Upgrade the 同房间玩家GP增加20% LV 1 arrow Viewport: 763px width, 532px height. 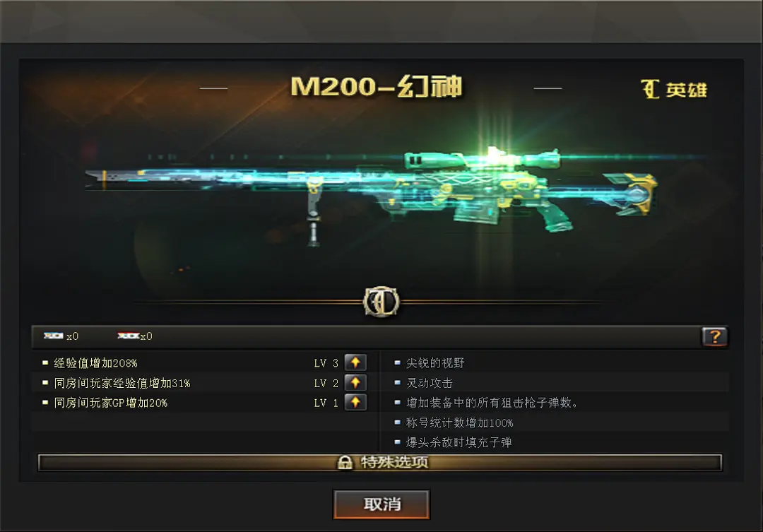coord(355,403)
